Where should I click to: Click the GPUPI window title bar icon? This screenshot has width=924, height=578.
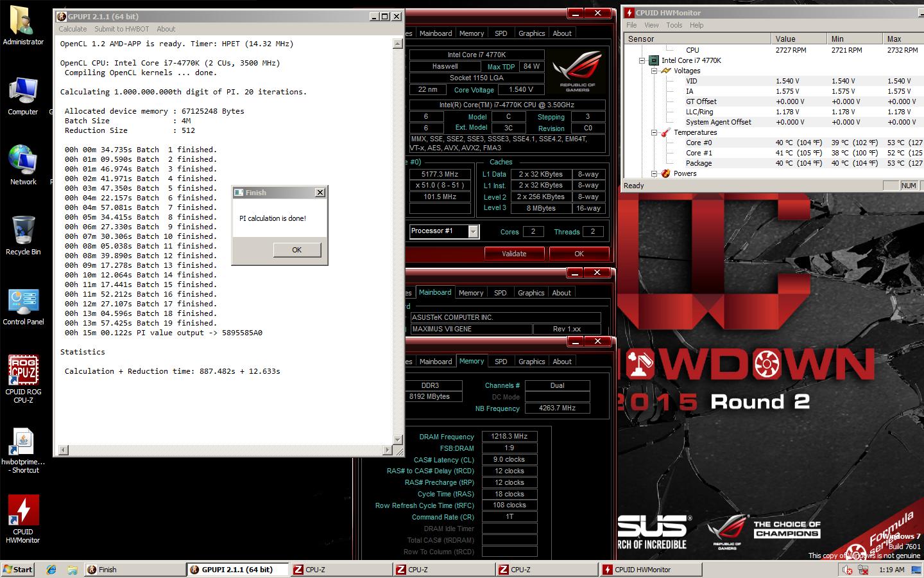tap(62, 17)
